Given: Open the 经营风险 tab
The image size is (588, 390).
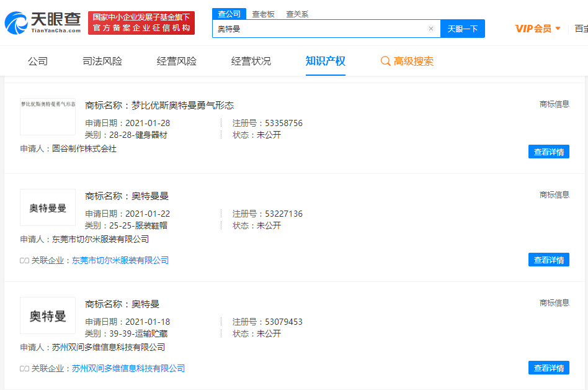Looking at the screenshot, I should [177, 61].
